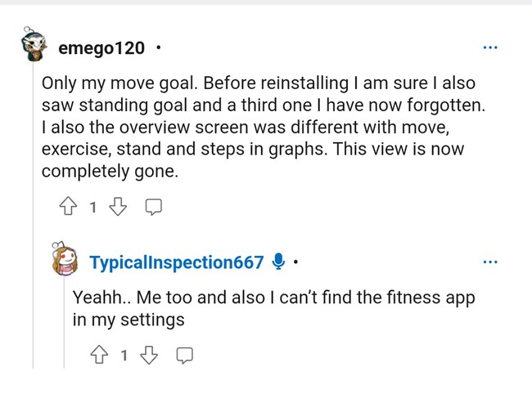This screenshot has height=399, width=532.
Task: Upvote emego120's comment
Action: coord(68,208)
